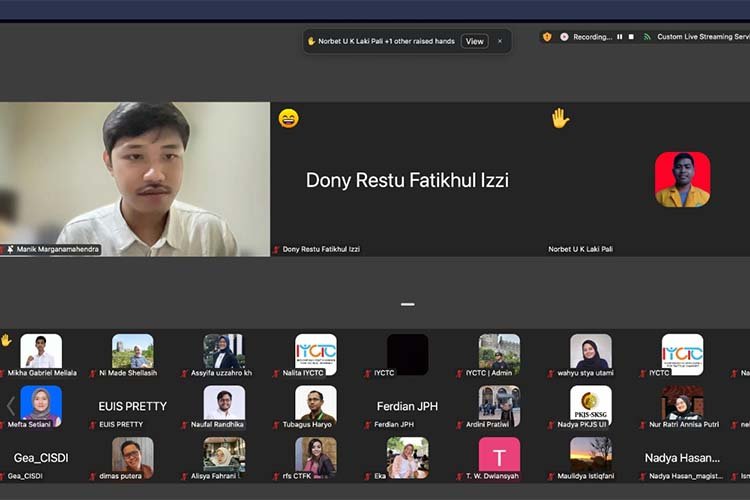Screen dimensions: 750x500
Task: Pause the meeting recording
Action: [x=620, y=37]
